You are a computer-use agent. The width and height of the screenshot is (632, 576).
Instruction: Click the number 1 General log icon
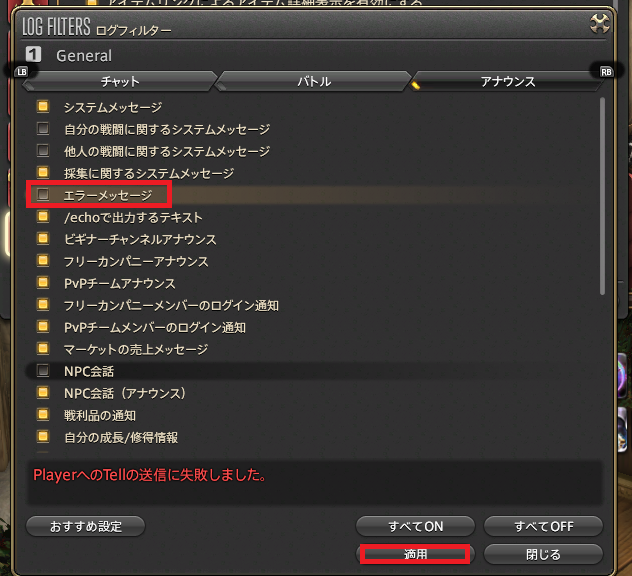(33, 54)
